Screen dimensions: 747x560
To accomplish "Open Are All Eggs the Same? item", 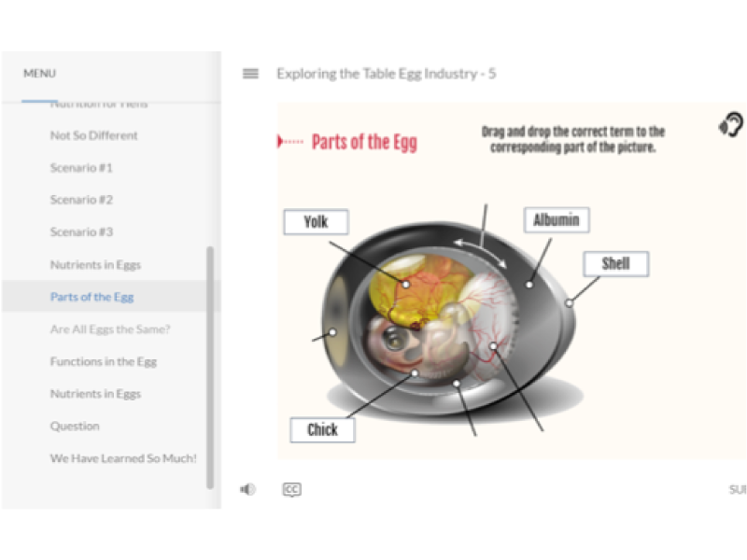I will 110,329.
